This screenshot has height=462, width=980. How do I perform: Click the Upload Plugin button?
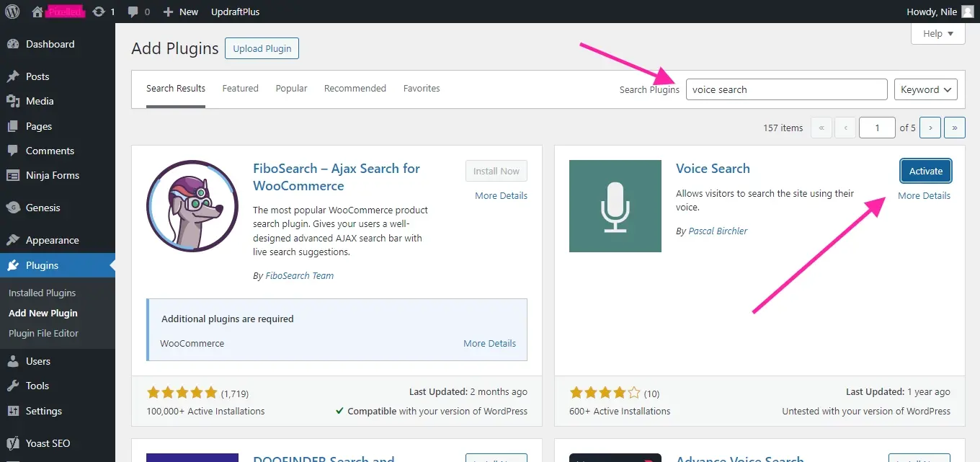[262, 48]
